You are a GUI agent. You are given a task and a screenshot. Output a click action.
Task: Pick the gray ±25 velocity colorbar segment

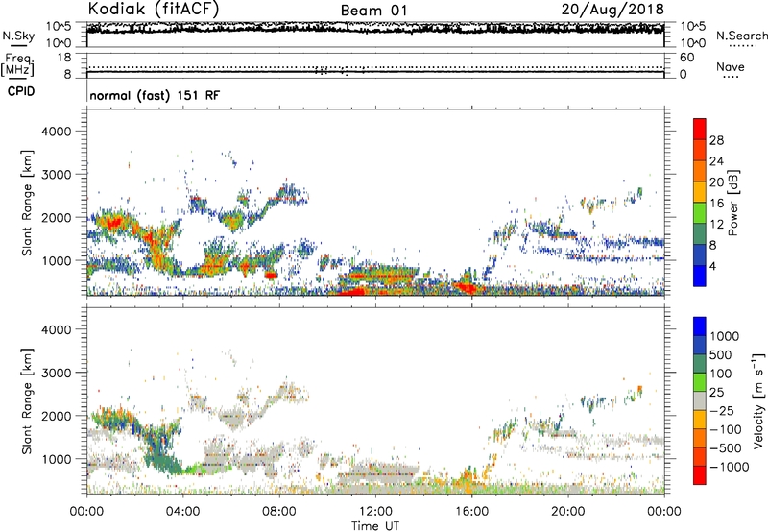pos(700,401)
